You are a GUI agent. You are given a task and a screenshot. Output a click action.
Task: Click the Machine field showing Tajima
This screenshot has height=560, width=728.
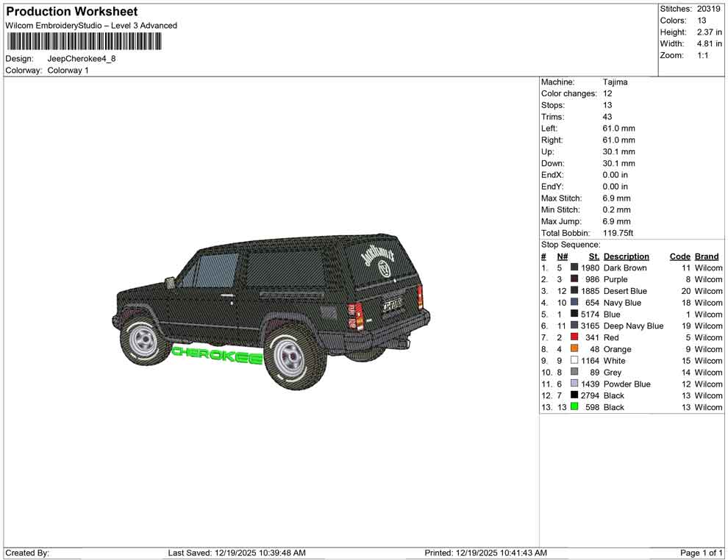pos(616,82)
